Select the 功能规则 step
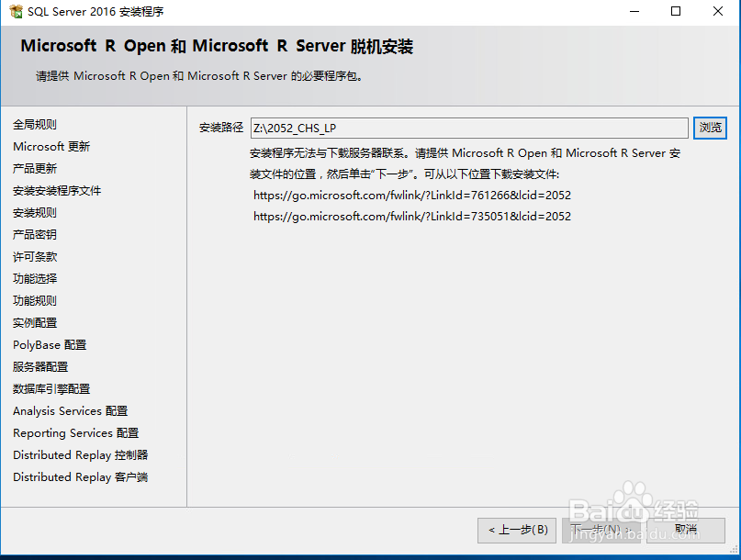 pyautogui.click(x=35, y=300)
